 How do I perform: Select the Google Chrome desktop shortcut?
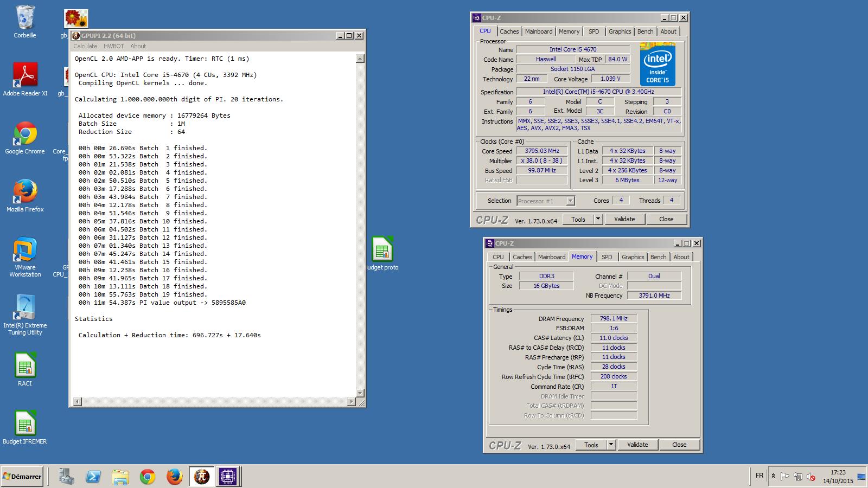(25, 138)
